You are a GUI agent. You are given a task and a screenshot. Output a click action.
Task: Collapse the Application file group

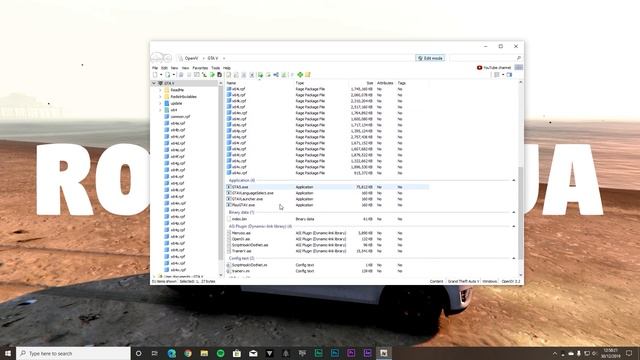(514, 180)
